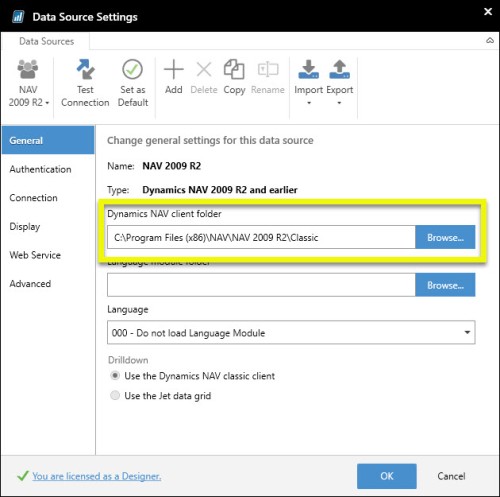This screenshot has height=497, width=500.
Task: Collapse the ribbon with the top-right chevron
Action: point(490,41)
